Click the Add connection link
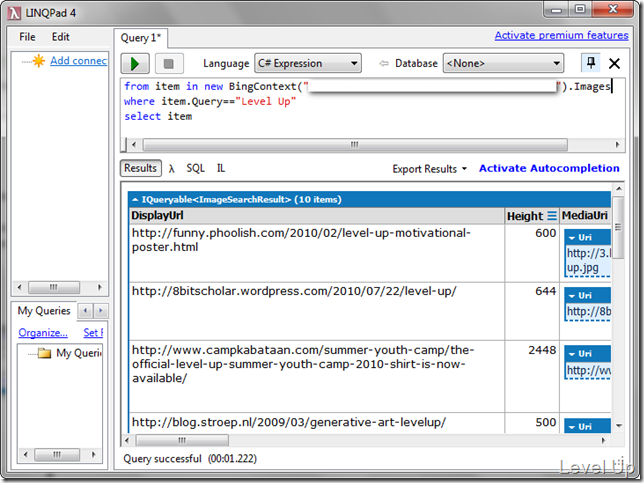644x483 pixels. pos(78,61)
